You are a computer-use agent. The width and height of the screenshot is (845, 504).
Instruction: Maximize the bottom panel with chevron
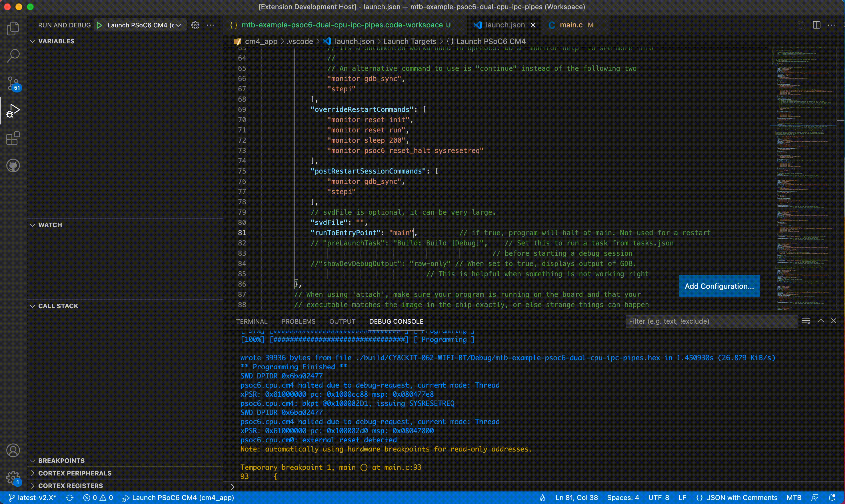pos(821,321)
